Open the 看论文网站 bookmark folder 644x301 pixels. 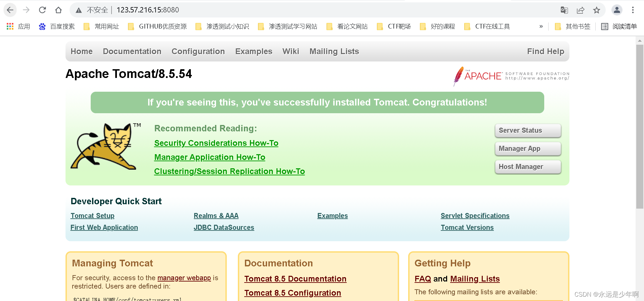tap(347, 27)
